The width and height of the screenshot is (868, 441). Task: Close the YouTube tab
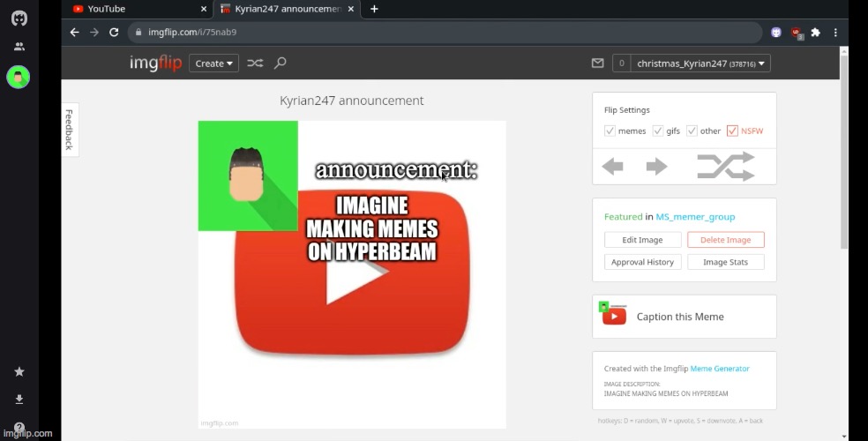[x=203, y=9]
